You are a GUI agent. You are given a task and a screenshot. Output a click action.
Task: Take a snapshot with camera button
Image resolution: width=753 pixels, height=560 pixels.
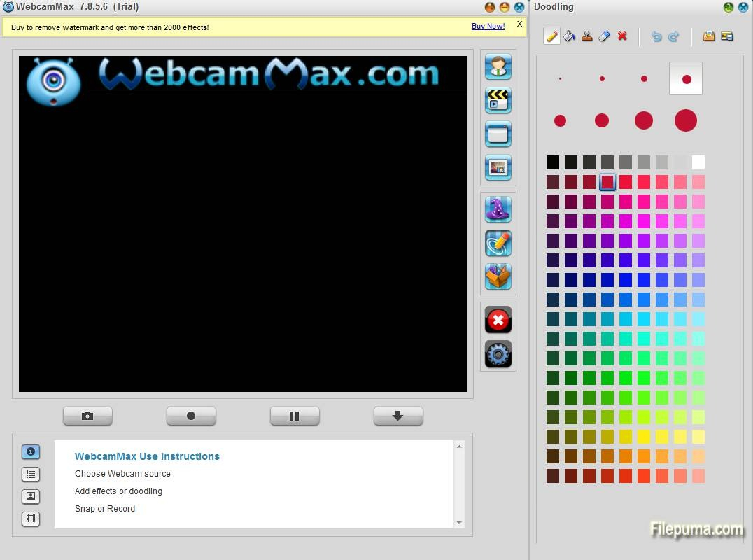(x=87, y=416)
